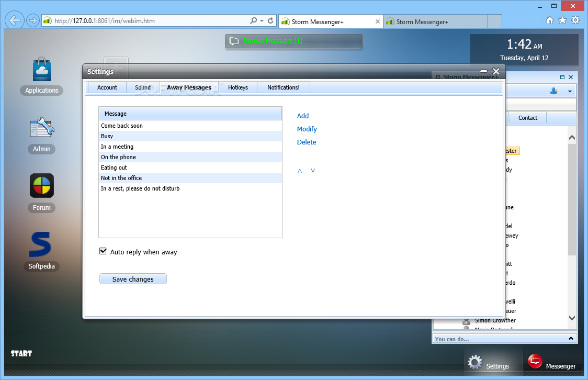
Task: Open the Unread Messages (1) notification
Action: [293, 41]
